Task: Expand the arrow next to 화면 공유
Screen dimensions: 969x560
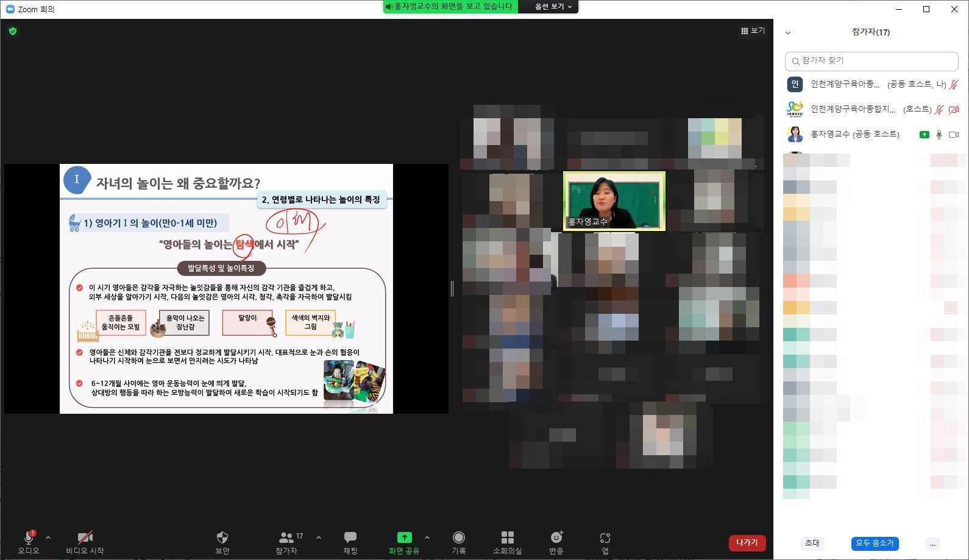Action: (427, 537)
